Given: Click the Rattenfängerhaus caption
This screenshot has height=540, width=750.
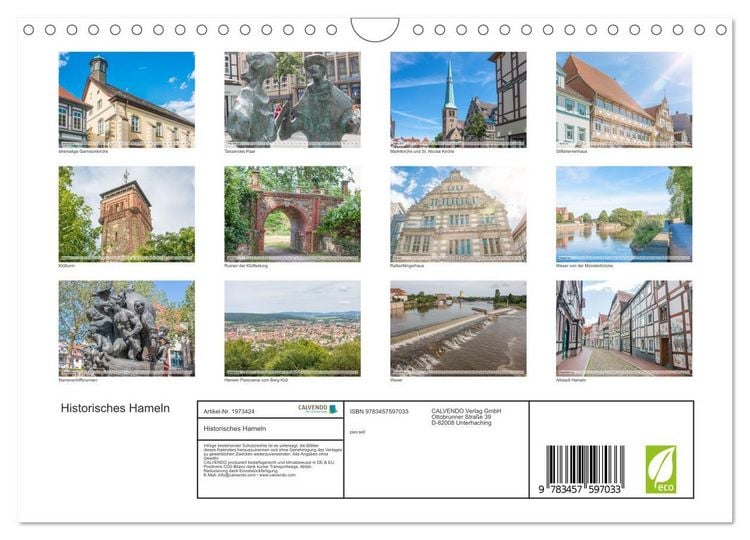Looking at the screenshot, I should tap(407, 265).
